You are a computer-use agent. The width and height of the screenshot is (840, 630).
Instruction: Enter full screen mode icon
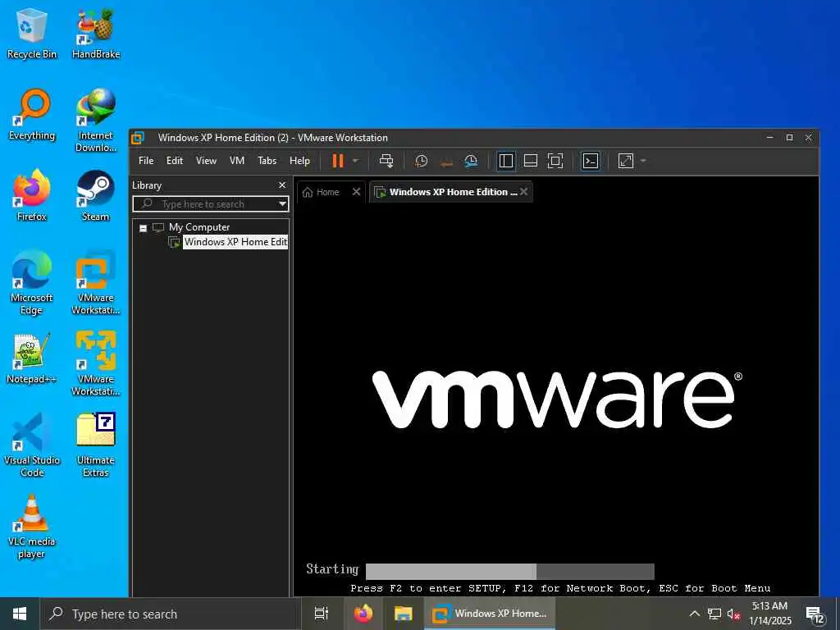(x=555, y=161)
